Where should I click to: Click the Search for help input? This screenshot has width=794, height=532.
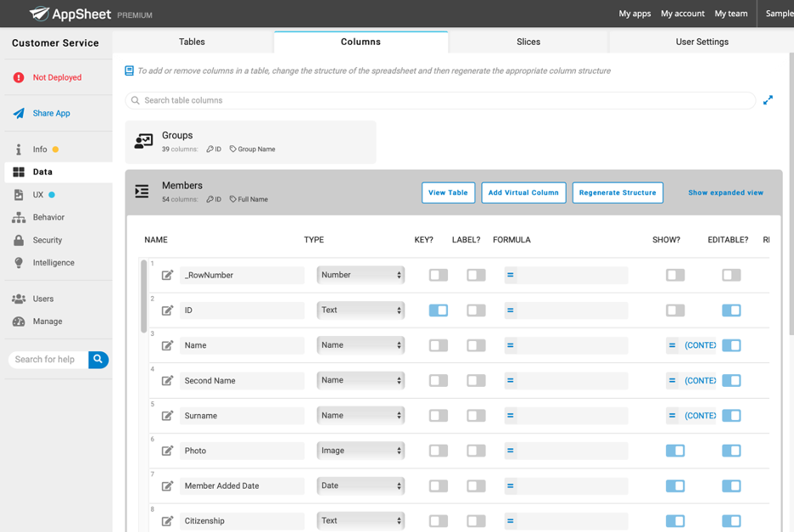(48, 360)
